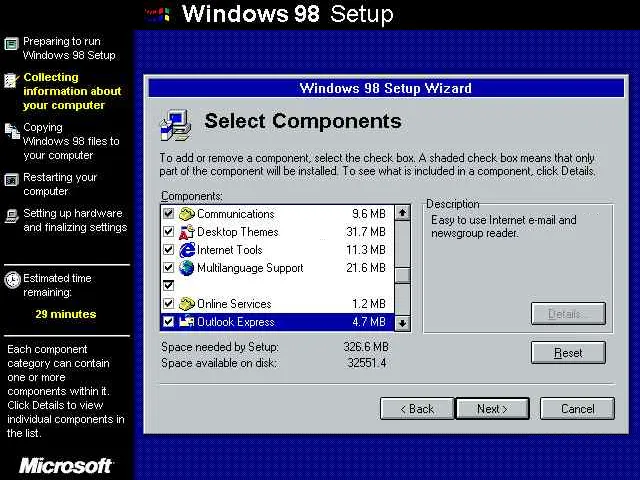
Task: Select the Multilanguage Support row label
Action: click(250, 268)
